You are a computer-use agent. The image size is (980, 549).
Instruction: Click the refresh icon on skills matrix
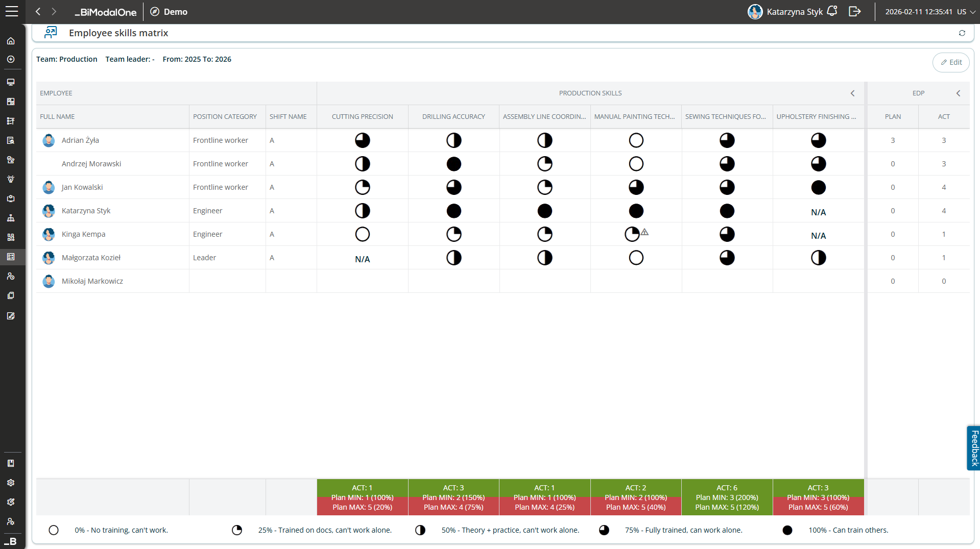(962, 33)
